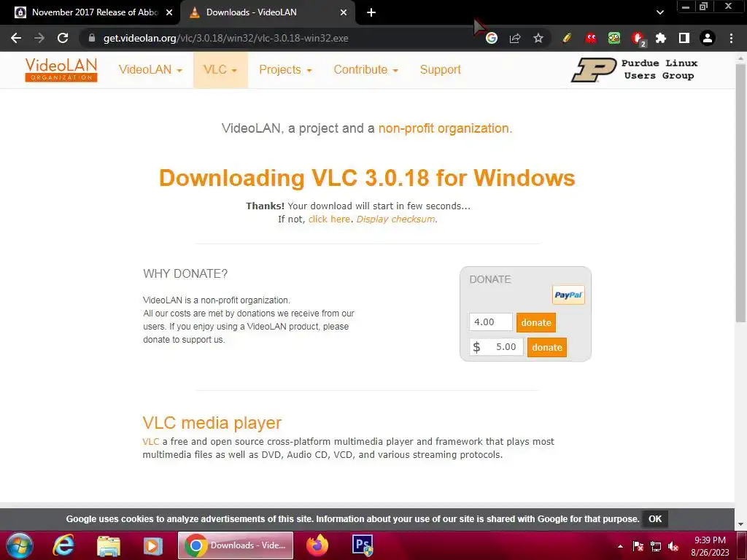The image size is (747, 560).
Task: Open Photoshop from the taskbar
Action: [363, 545]
